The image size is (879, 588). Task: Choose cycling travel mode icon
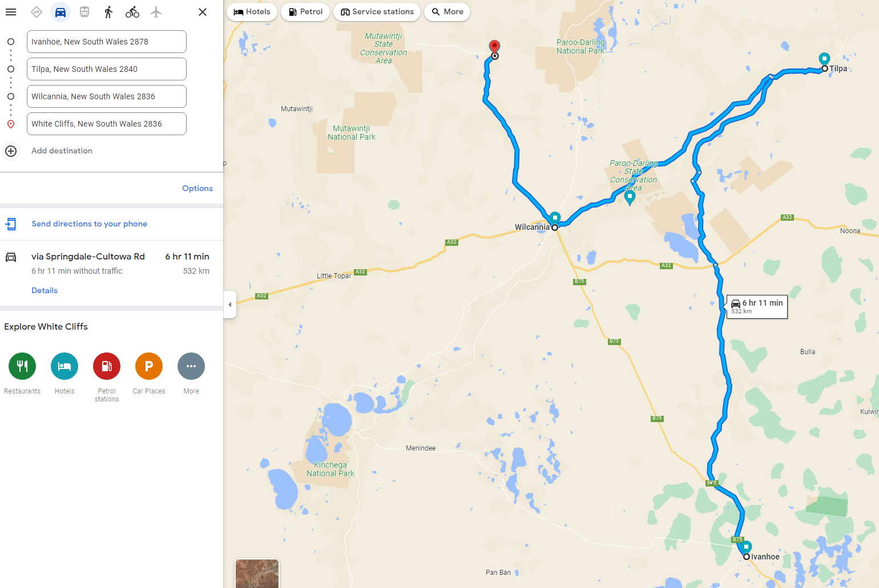point(132,12)
